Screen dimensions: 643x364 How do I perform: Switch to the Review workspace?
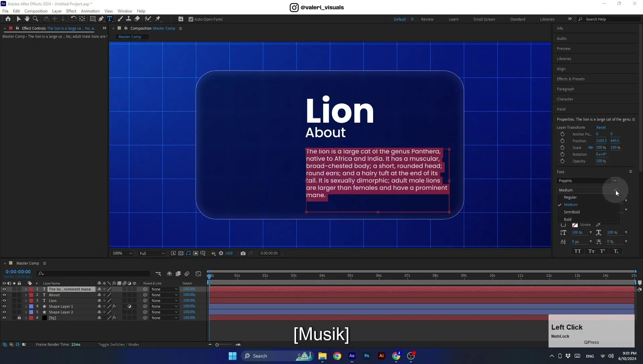pyautogui.click(x=427, y=19)
